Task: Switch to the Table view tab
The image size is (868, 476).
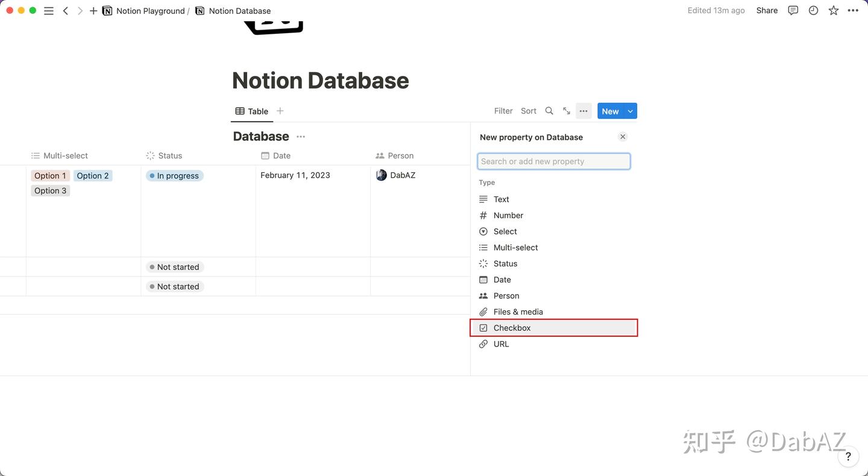Action: click(x=251, y=111)
